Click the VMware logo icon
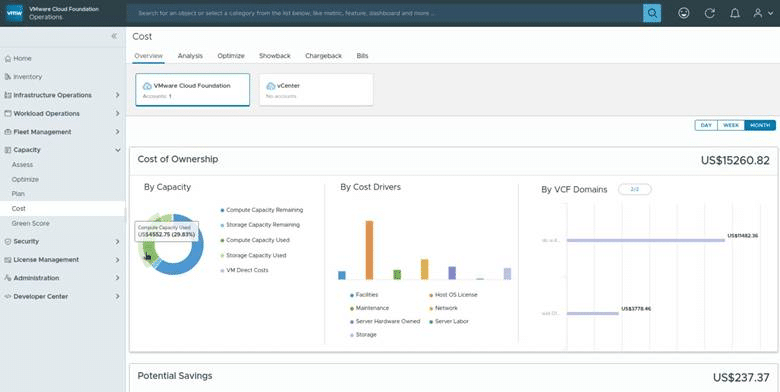The width and height of the screenshot is (780, 392). pyautogui.click(x=14, y=13)
